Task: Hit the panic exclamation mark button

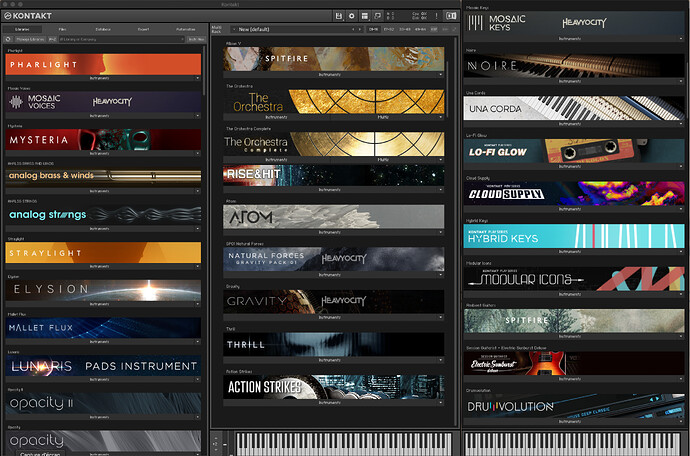Action: [437, 16]
